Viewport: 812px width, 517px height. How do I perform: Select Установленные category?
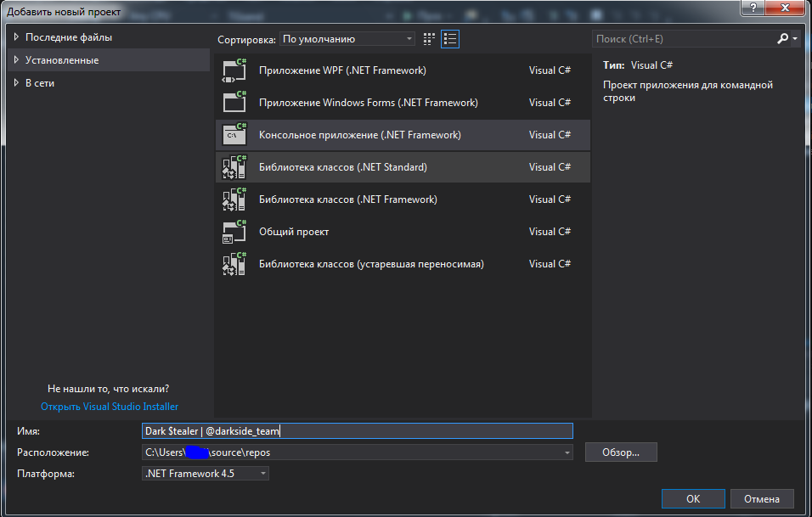pyautogui.click(x=62, y=60)
